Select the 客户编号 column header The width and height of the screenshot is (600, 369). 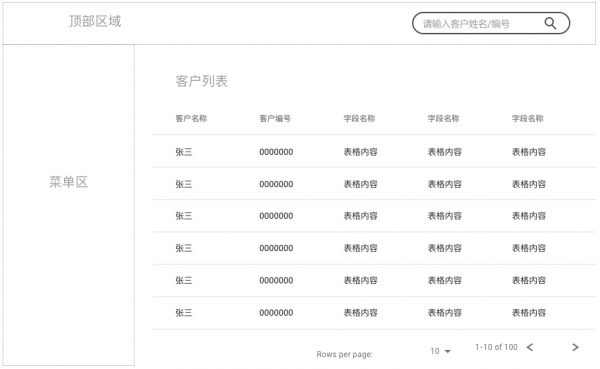[275, 119]
